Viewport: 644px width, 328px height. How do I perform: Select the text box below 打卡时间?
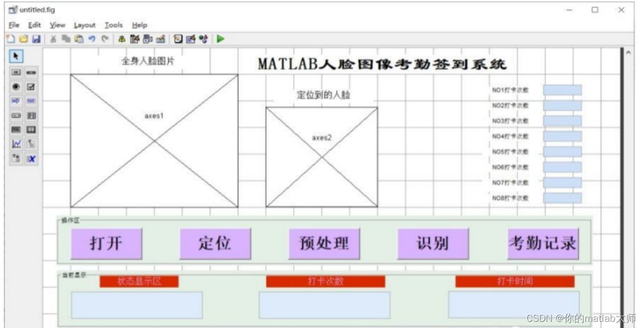tap(514, 305)
